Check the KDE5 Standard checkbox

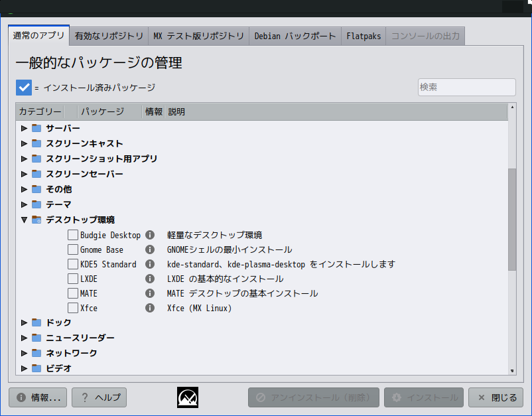pos(72,264)
